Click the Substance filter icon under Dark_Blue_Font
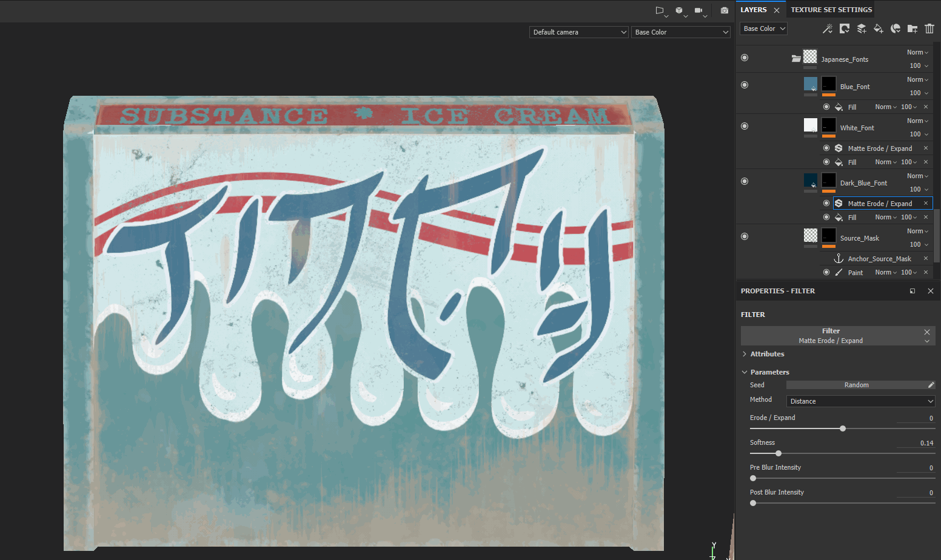Image resolution: width=941 pixels, height=560 pixels. (839, 204)
